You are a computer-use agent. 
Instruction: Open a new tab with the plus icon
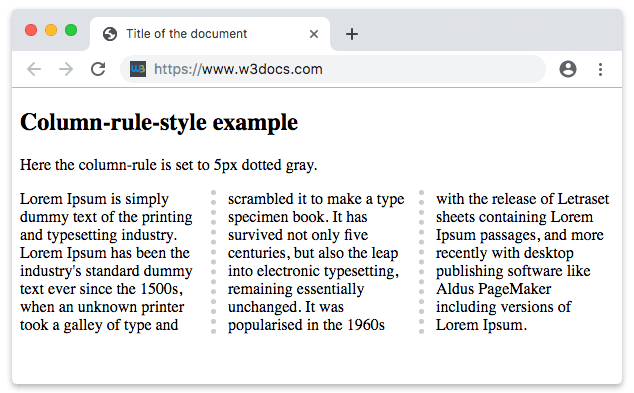click(352, 34)
